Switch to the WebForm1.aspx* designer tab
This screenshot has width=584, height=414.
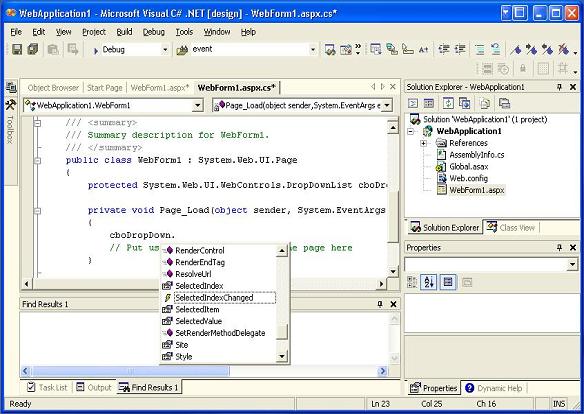click(x=160, y=88)
